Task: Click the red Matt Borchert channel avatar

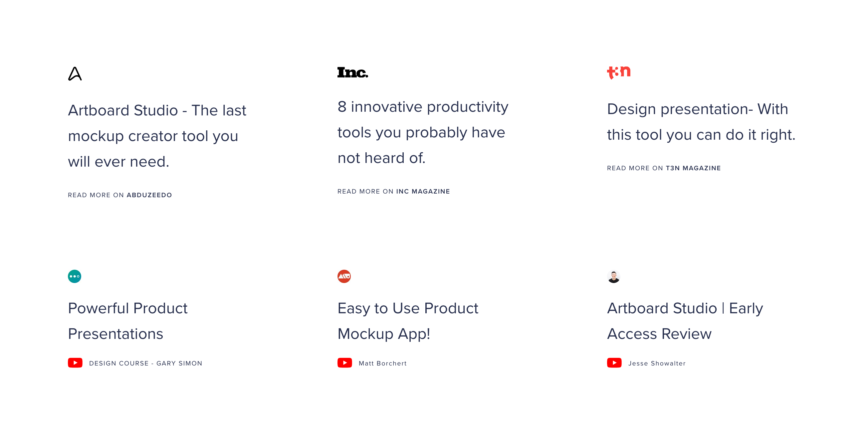Action: pyautogui.click(x=344, y=276)
